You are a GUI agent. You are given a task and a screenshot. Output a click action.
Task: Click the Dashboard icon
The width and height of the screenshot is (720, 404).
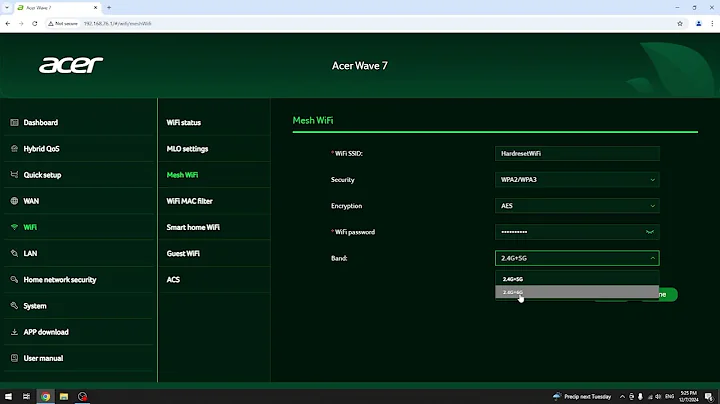point(14,123)
